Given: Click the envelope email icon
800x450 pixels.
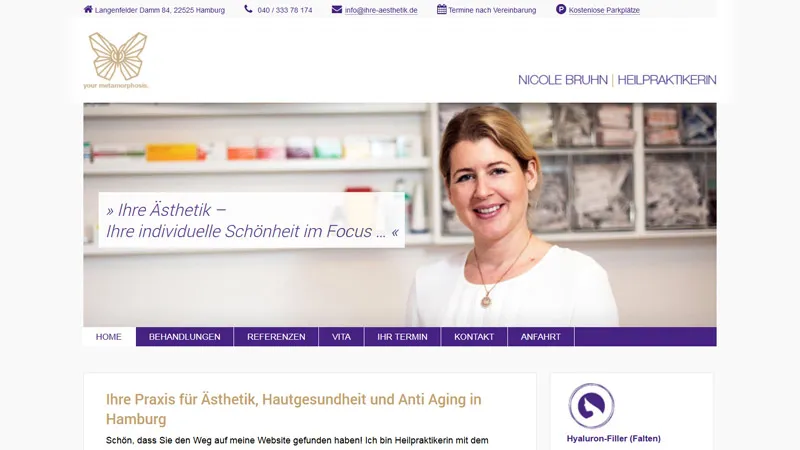Looking at the screenshot, I should coord(337,10).
